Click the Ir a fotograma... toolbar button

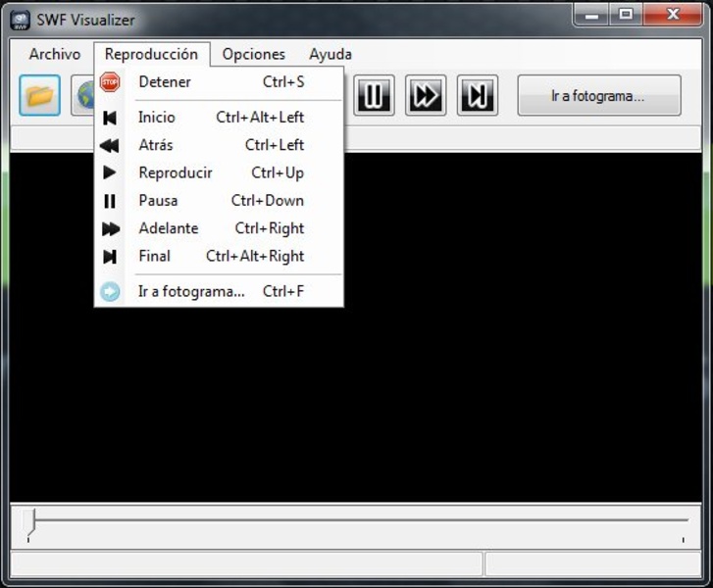599,95
